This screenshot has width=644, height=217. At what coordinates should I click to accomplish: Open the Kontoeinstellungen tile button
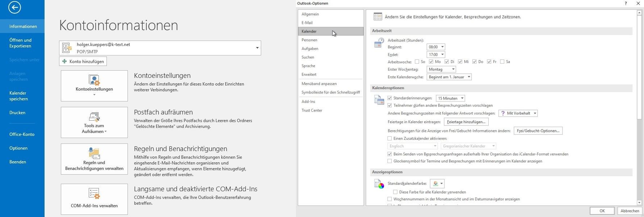coord(94,86)
